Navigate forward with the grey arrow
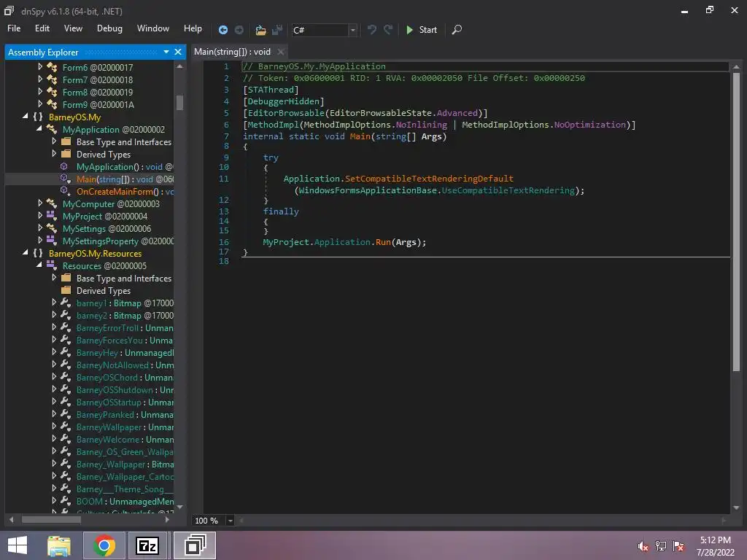This screenshot has width=747, height=560. [x=239, y=30]
